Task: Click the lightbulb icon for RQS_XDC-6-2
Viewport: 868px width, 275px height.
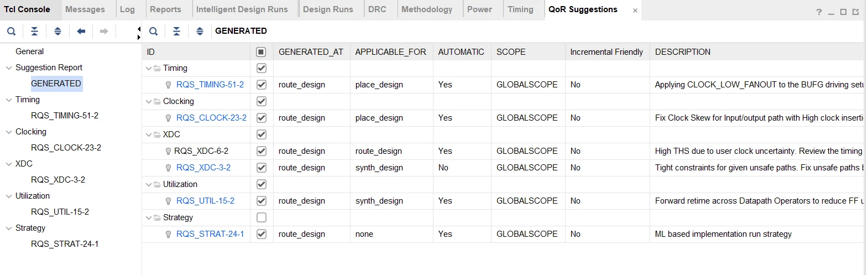Action: pyautogui.click(x=169, y=151)
